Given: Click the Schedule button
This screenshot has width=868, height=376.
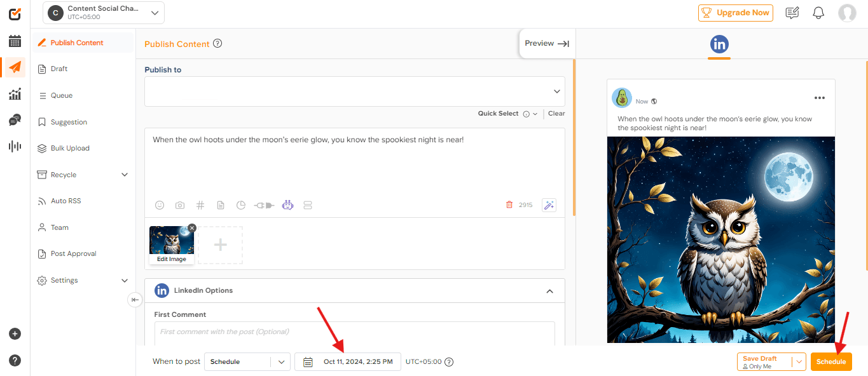Looking at the screenshot, I should 831,361.
